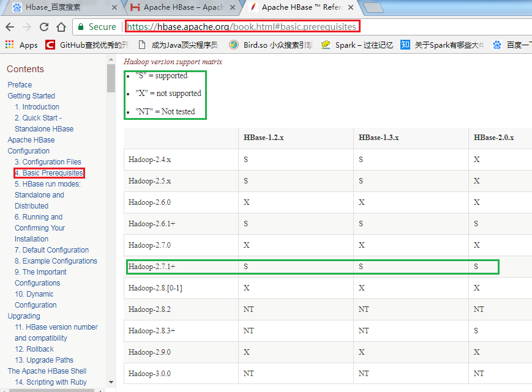The image size is (532, 392).
Task: Open the Preface contents link
Action: click(20, 85)
